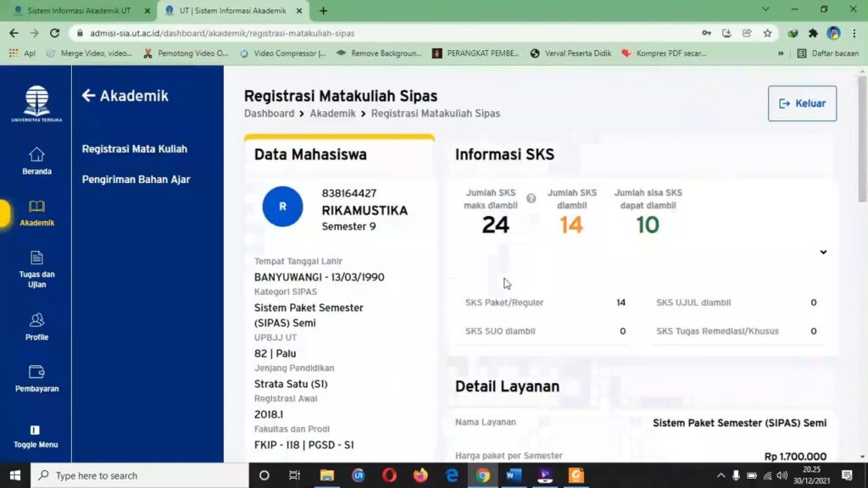This screenshot has height=488, width=868.
Task: Open the bookmarks overflow chevron
Action: [x=781, y=53]
